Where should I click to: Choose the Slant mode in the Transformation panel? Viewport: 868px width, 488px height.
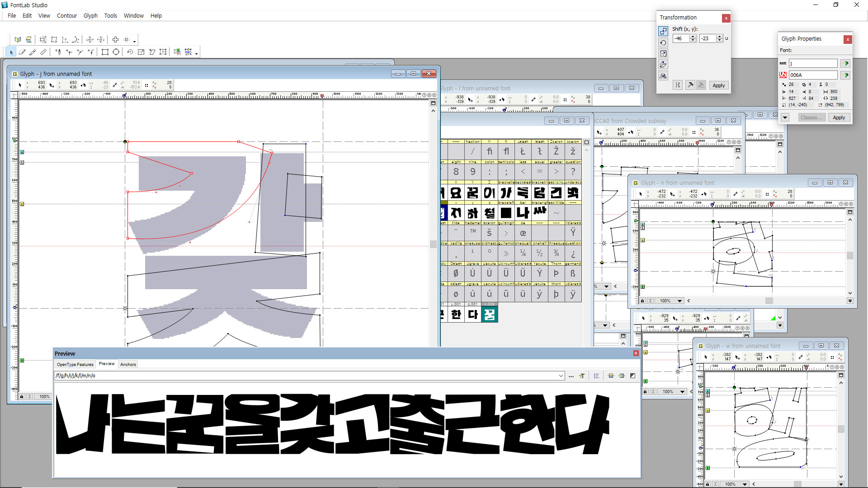[663, 64]
